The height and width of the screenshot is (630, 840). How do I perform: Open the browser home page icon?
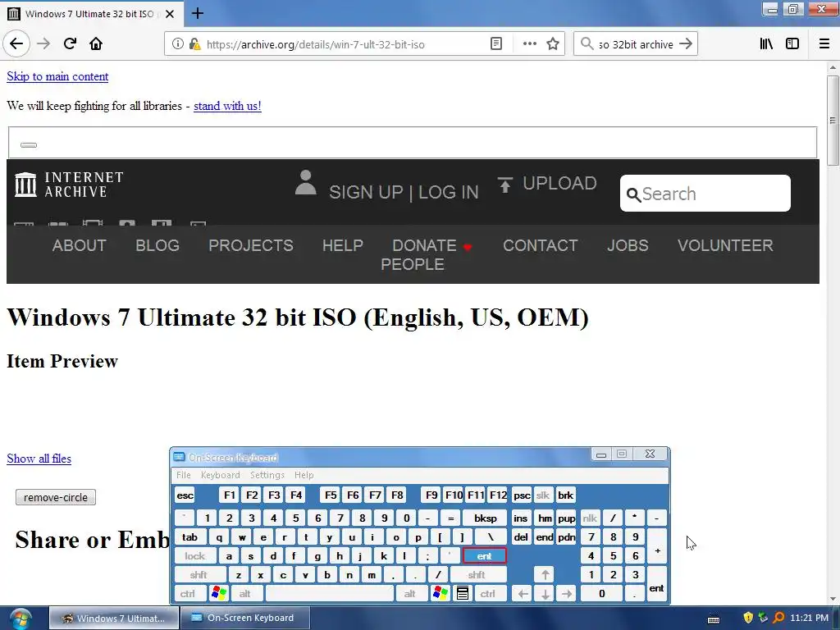pos(96,43)
